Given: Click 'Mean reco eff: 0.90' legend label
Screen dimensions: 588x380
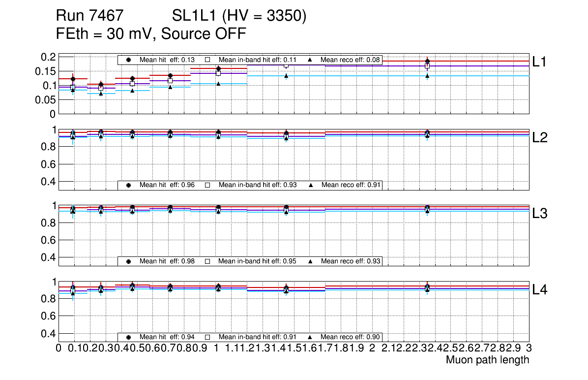Looking at the screenshot, I should [350, 337].
